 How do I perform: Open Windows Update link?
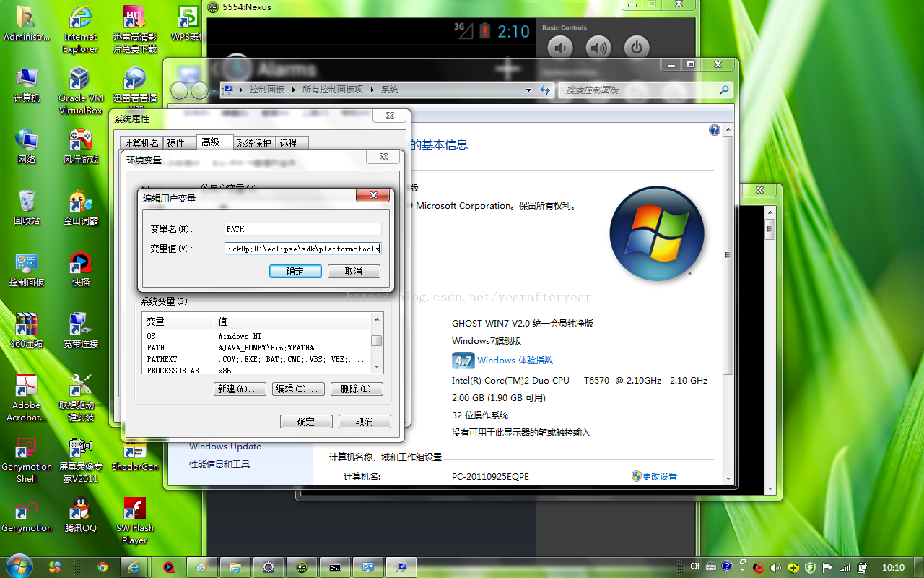225,447
